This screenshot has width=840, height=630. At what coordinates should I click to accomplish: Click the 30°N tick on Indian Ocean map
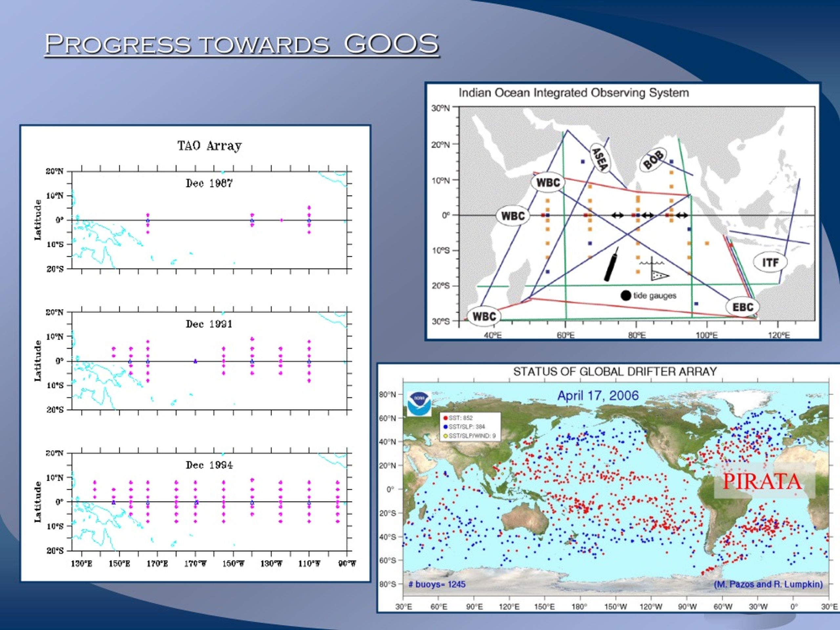pos(440,108)
